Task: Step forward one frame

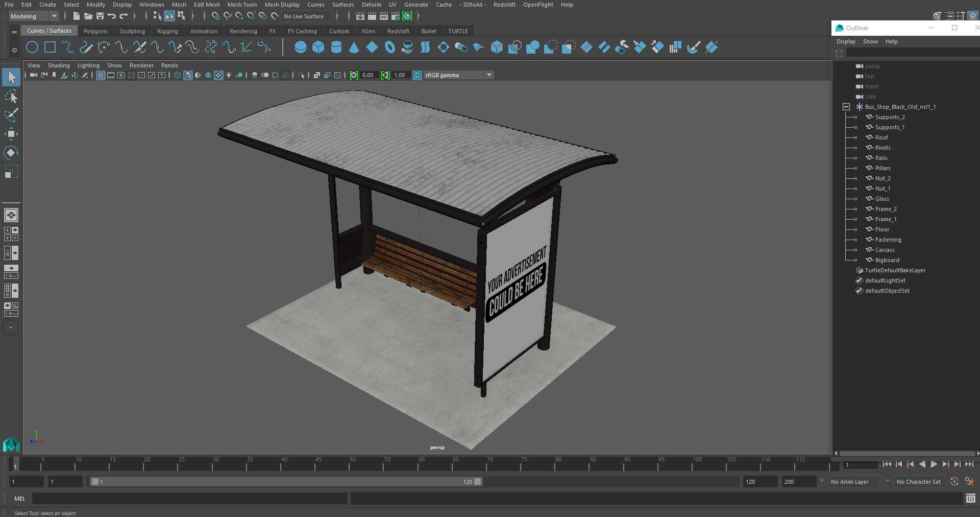Action: [957, 464]
